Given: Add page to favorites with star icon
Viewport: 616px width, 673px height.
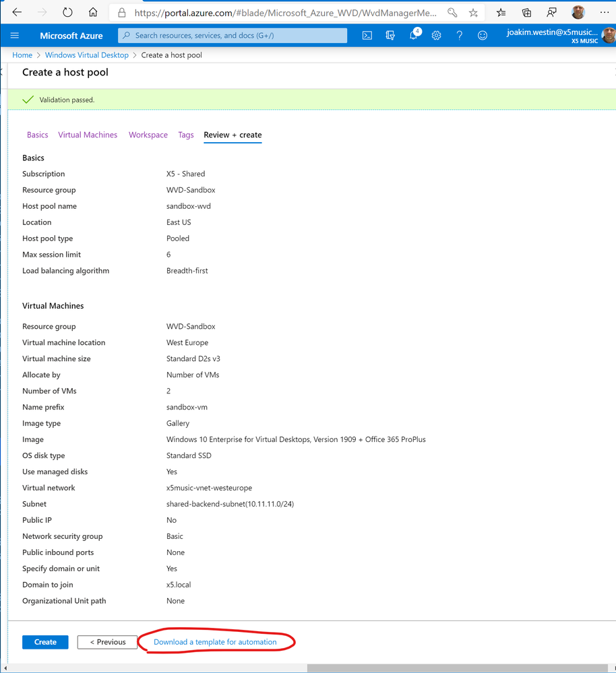Looking at the screenshot, I should pos(473,13).
